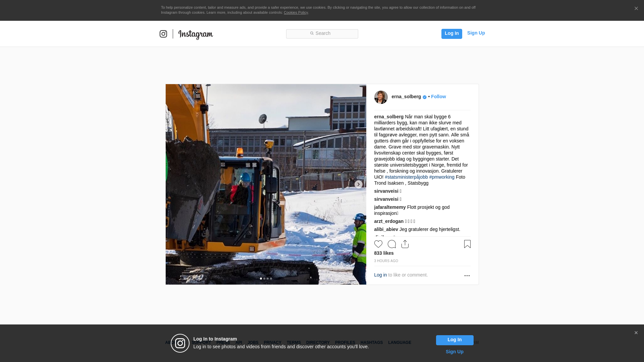Open the Instagram wordmark home link

point(196,34)
